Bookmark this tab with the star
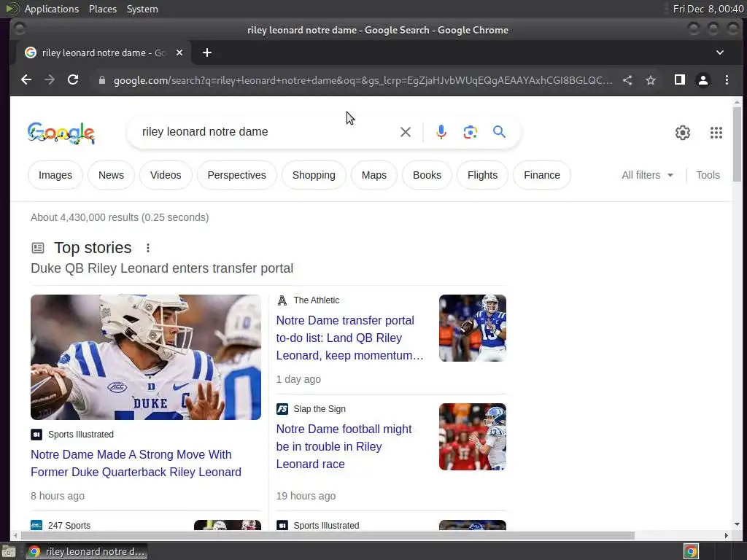The width and height of the screenshot is (747, 560). point(651,80)
